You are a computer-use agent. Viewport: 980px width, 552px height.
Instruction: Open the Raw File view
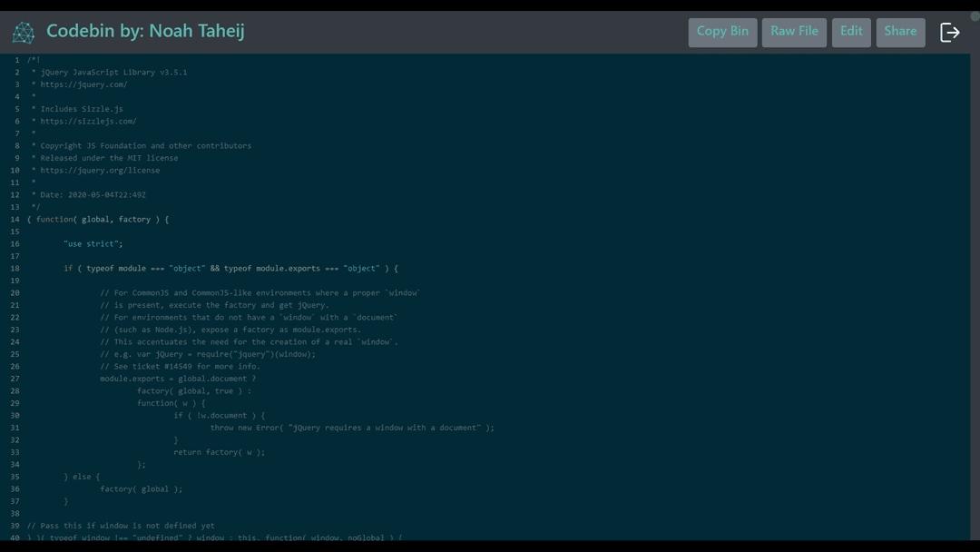click(x=793, y=31)
